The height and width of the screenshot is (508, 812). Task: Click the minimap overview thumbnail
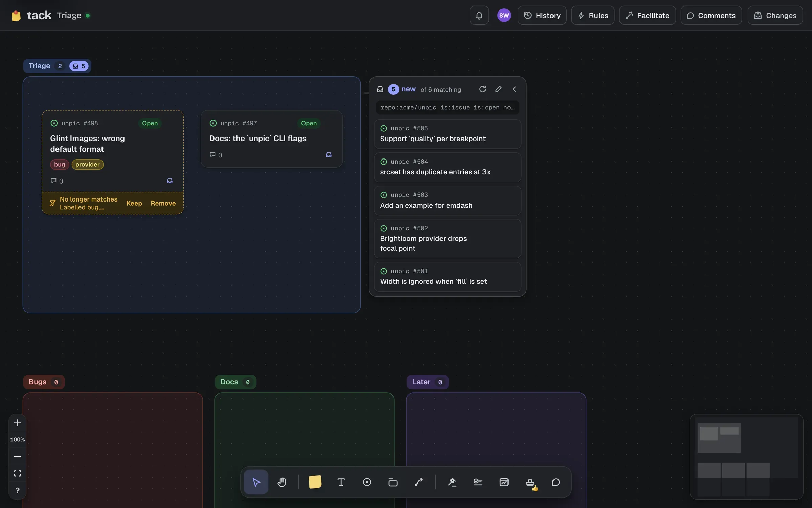pos(746,456)
